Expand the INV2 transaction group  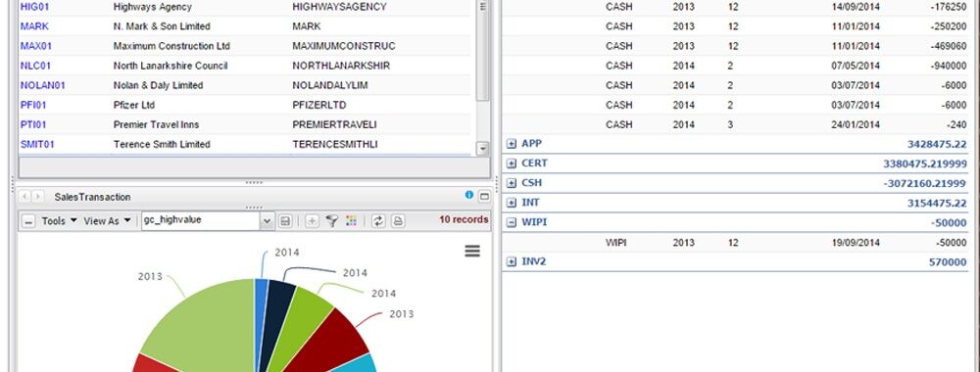point(512,262)
